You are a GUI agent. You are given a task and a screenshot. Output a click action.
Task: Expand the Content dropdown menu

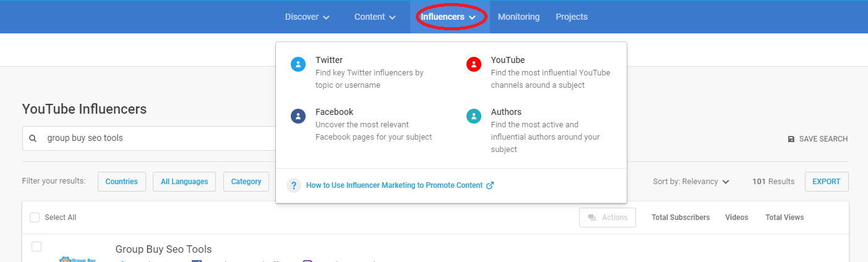pos(375,17)
